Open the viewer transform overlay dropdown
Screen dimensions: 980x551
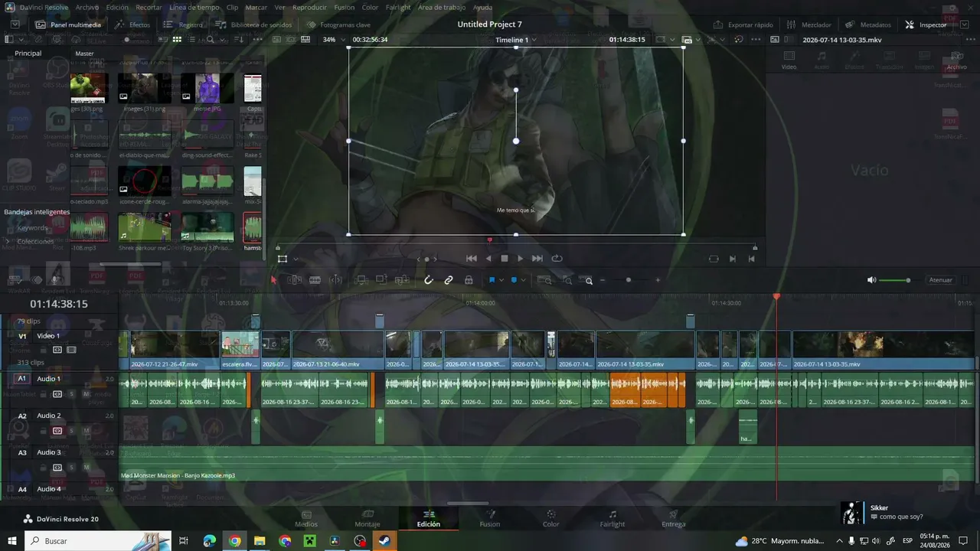tap(296, 259)
